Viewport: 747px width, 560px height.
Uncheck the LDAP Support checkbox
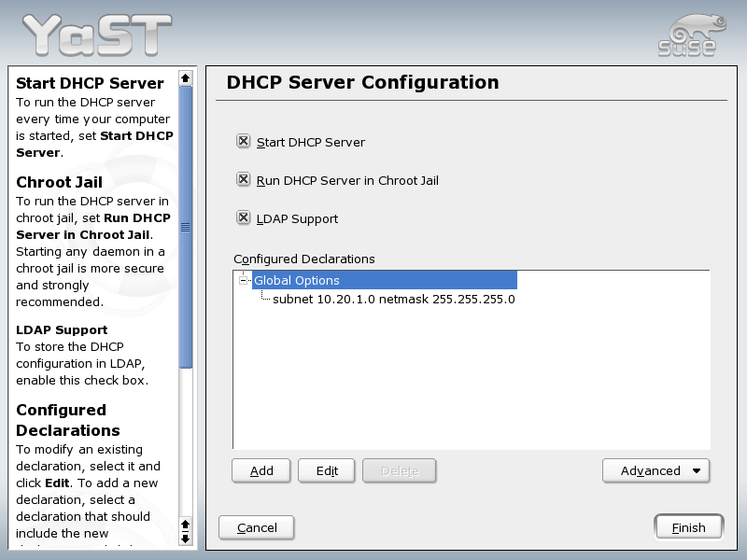(244, 217)
